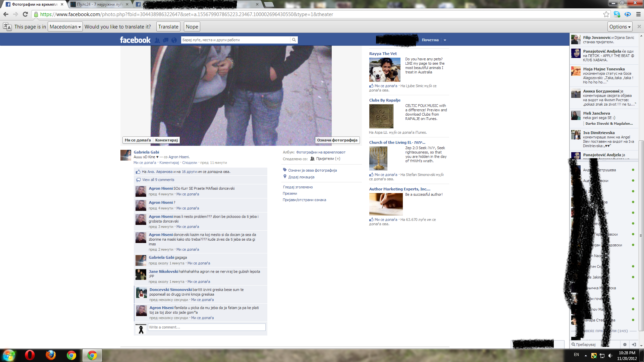644x362 pixels.
Task: Collapse the chat sidebar icon
Action: pos(634,345)
